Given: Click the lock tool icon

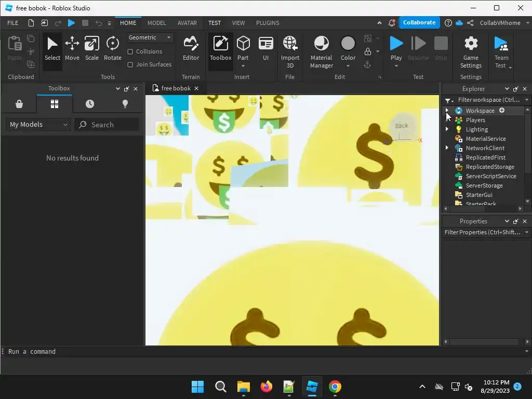Looking at the screenshot, I should click(x=368, y=51).
